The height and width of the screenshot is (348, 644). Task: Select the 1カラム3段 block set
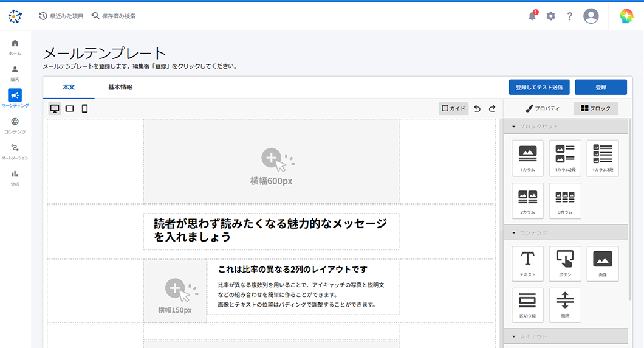[x=603, y=158]
